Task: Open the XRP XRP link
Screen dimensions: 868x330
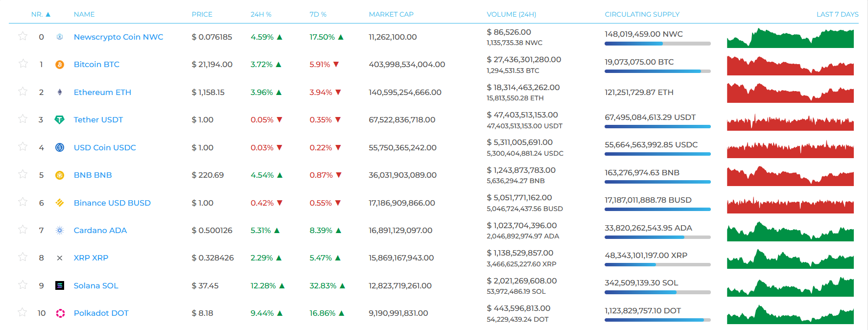Action: click(x=91, y=258)
